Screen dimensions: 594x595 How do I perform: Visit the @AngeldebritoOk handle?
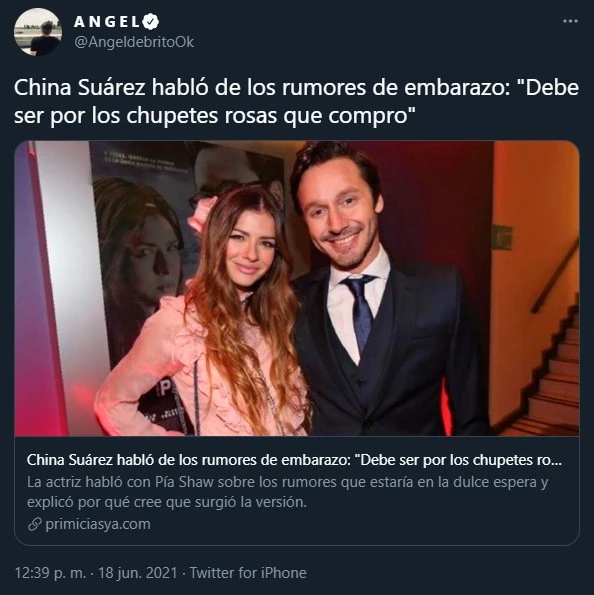click(134, 42)
